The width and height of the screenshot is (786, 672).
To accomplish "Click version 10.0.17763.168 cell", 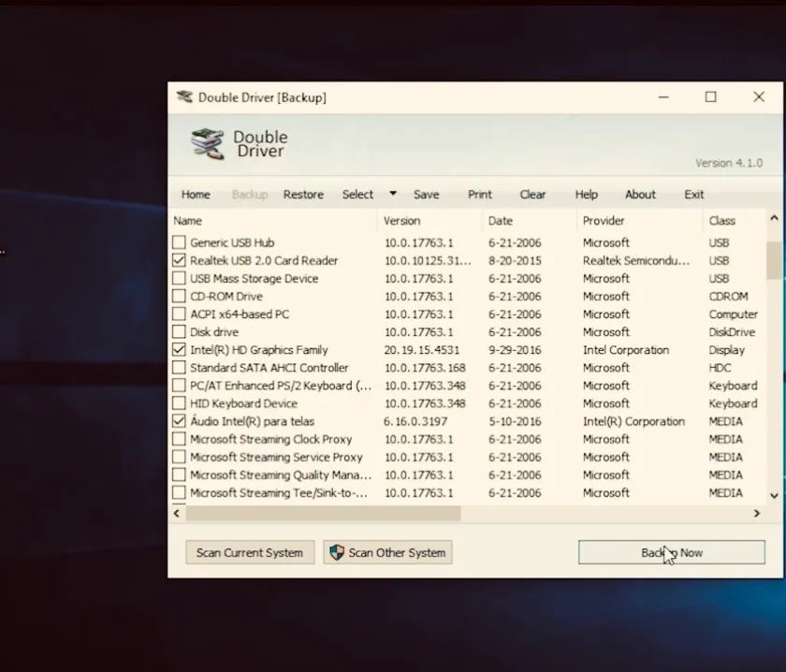I will point(425,368).
